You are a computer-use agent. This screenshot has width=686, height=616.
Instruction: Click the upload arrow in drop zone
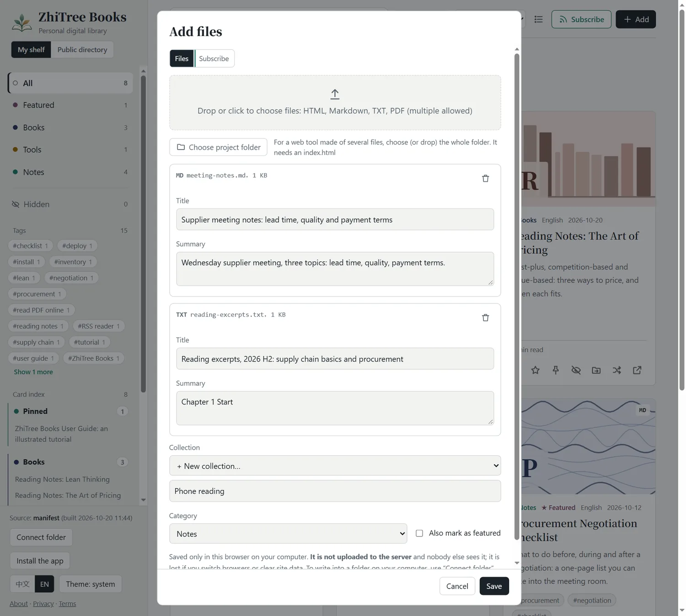(335, 94)
